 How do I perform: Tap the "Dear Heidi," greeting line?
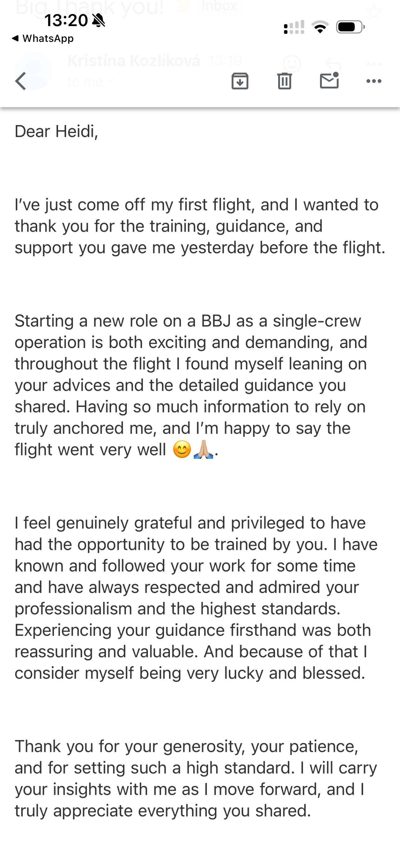(56, 131)
